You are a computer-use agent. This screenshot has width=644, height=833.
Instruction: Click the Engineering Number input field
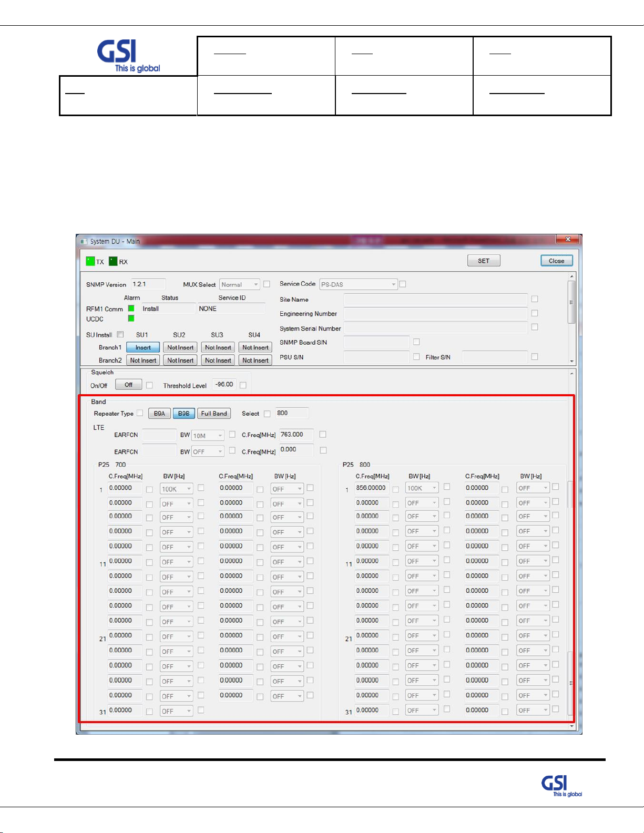pyautogui.click(x=436, y=314)
